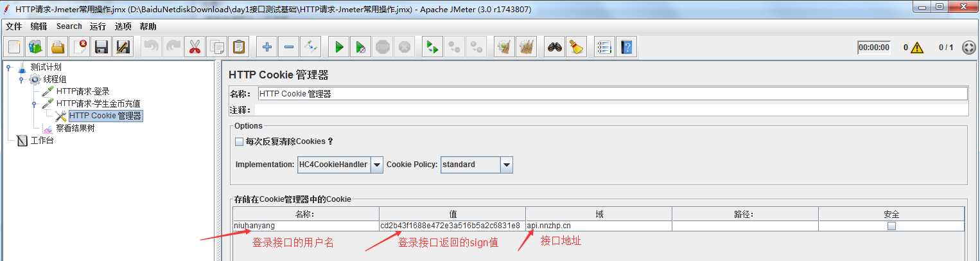The height and width of the screenshot is (261, 980).
Task: Click the 路径 column header
Action: 745,214
